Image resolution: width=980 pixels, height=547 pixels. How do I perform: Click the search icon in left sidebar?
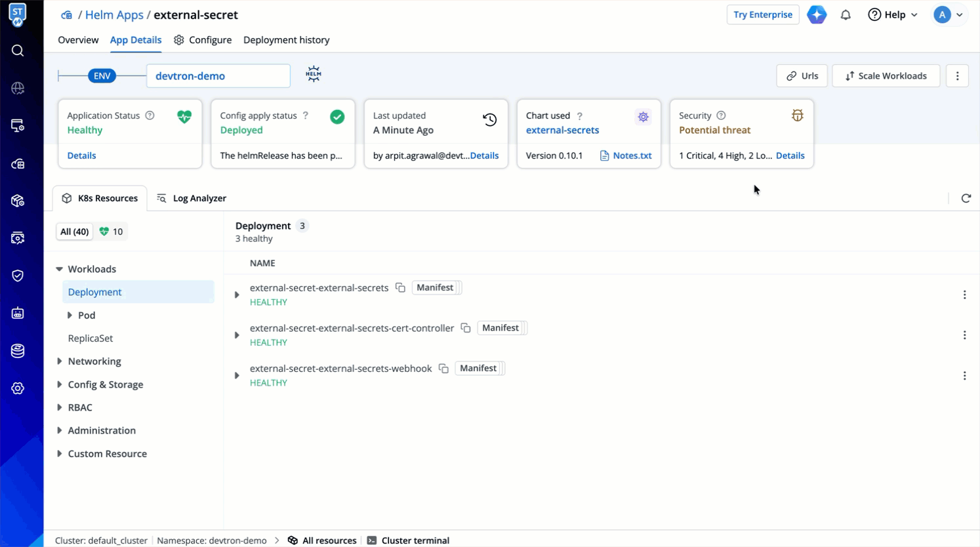pos(18,51)
